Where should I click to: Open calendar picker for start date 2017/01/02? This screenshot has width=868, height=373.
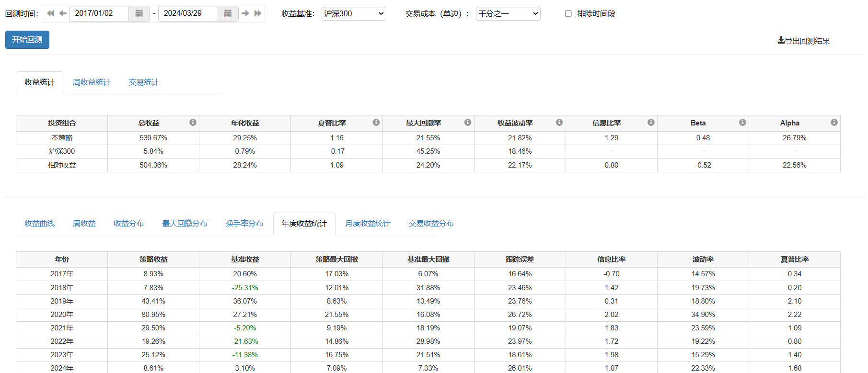point(139,13)
